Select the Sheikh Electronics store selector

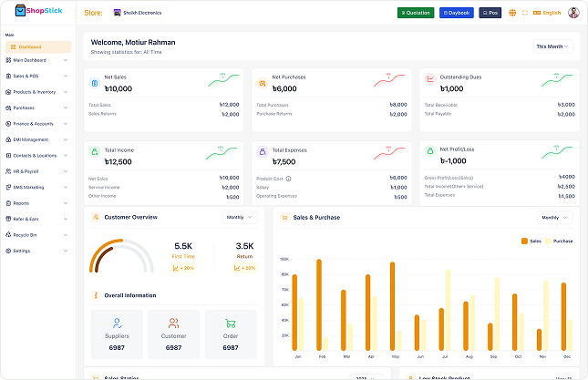[138, 13]
